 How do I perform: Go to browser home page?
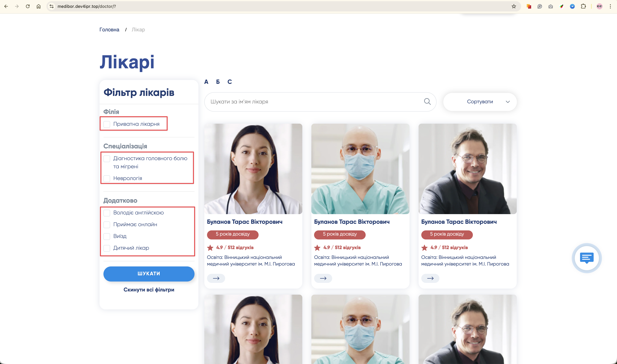click(38, 6)
